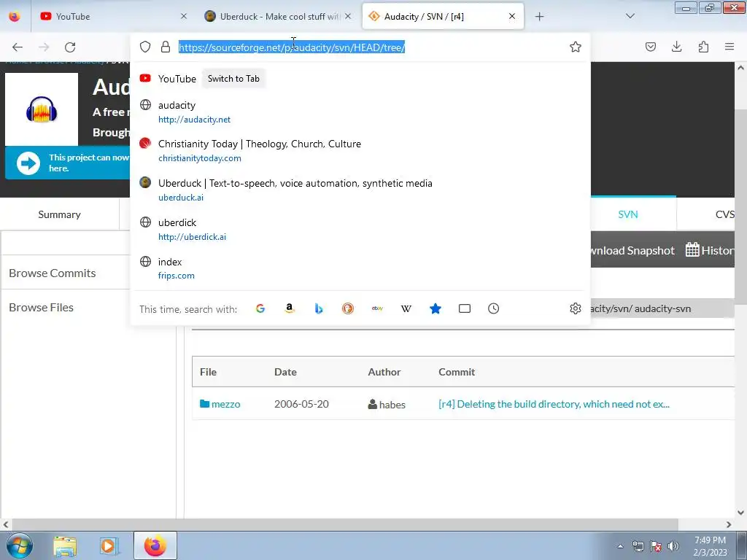Choose the audacity.net suggestion
This screenshot has width=747, height=560.
coord(360,112)
